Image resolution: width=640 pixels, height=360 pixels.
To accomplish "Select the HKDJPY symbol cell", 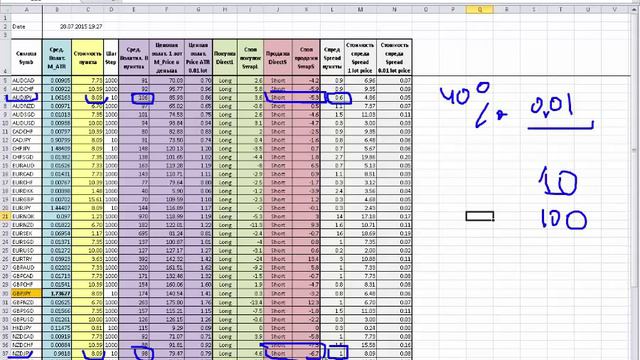I will tap(27, 328).
